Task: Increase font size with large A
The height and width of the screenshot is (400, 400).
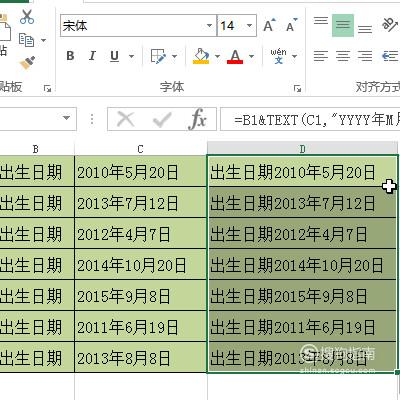Action: (x=269, y=25)
